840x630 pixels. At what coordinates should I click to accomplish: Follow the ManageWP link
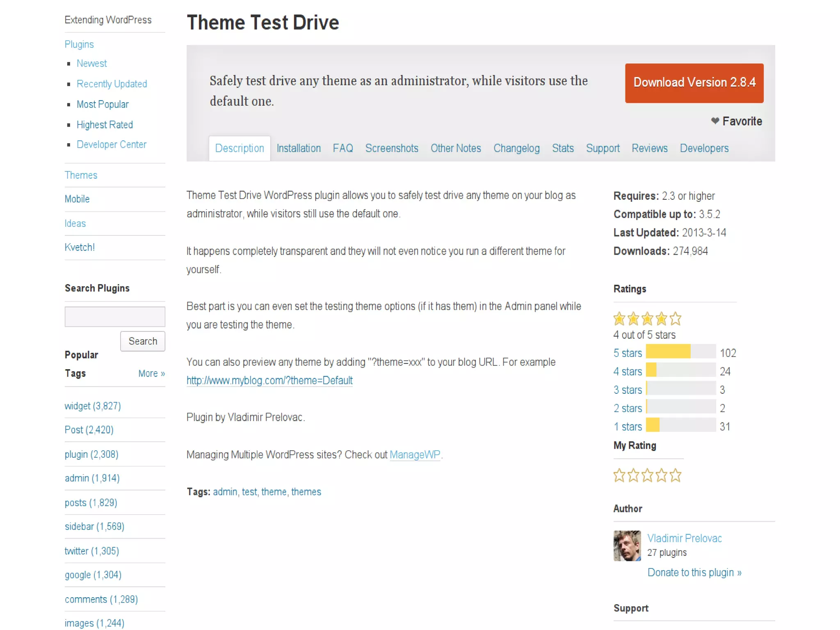point(414,454)
